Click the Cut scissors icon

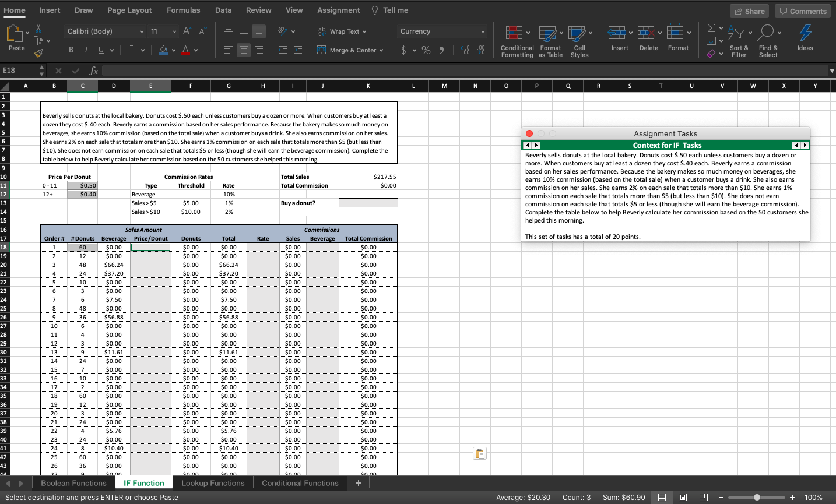coord(38,28)
